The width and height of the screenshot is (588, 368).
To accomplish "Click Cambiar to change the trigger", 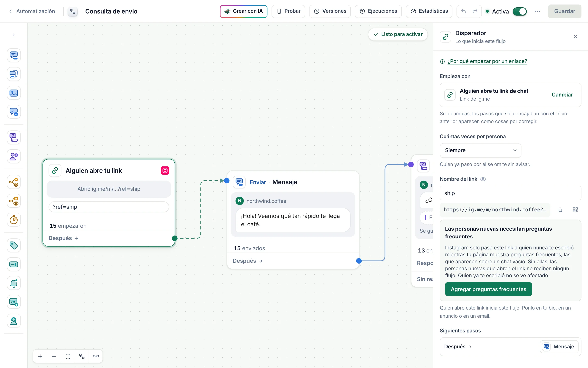I will coord(562,95).
